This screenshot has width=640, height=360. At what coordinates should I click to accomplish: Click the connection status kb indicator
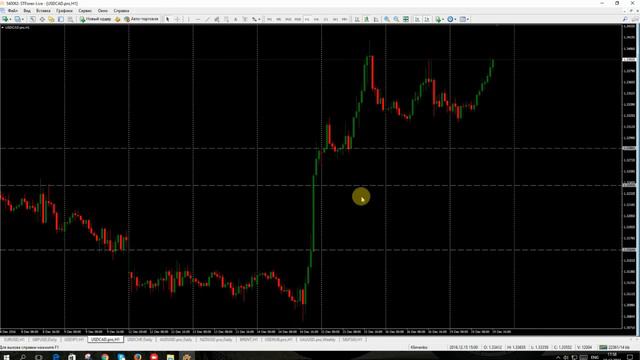tap(615, 347)
